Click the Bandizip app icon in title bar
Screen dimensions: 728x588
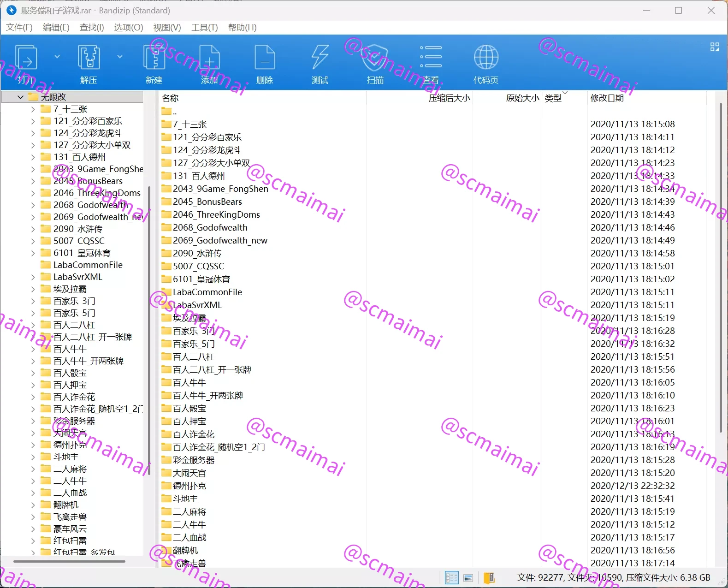click(x=11, y=10)
